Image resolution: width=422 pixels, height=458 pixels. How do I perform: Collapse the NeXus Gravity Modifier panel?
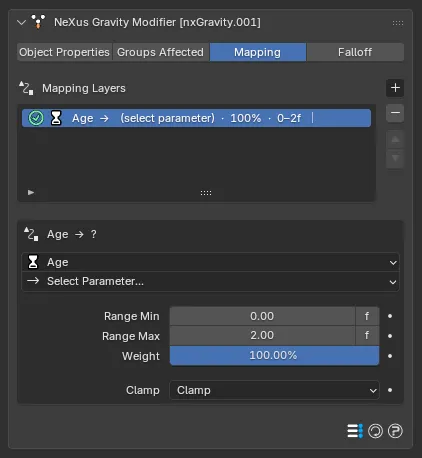(x=21, y=23)
